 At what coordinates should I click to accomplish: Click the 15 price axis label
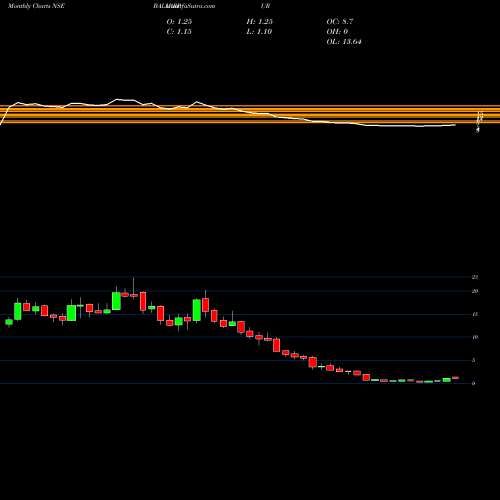[475, 314]
